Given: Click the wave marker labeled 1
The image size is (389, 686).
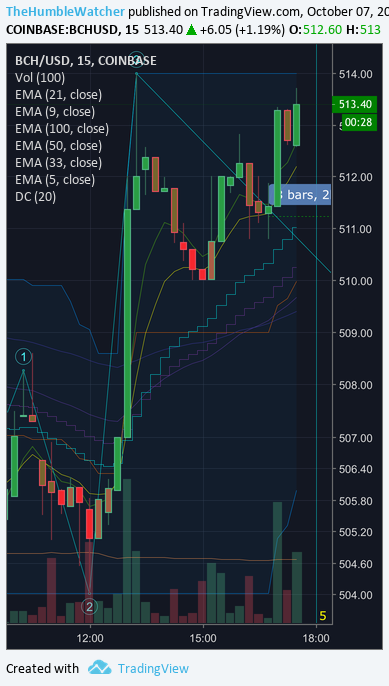Looking at the screenshot, I should point(23,357).
